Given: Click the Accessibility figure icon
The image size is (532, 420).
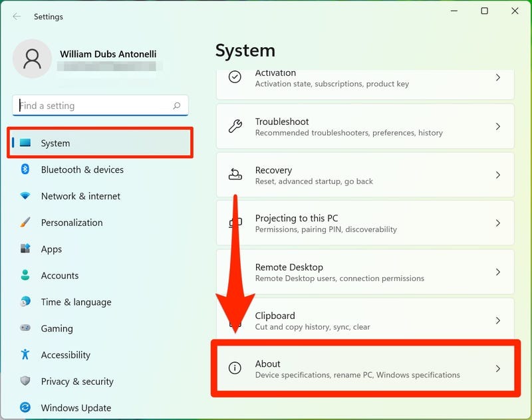Looking at the screenshot, I should (25, 354).
